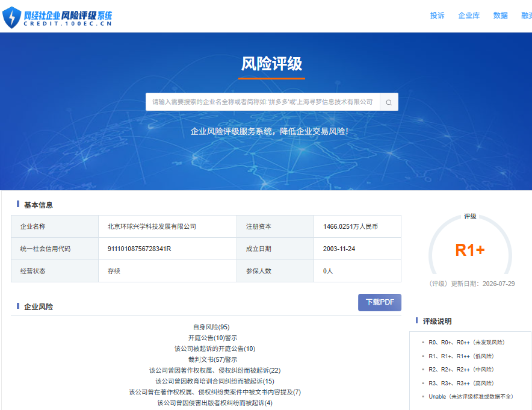Go to the 企业库 menu
This screenshot has height=410, width=532.
point(469,16)
